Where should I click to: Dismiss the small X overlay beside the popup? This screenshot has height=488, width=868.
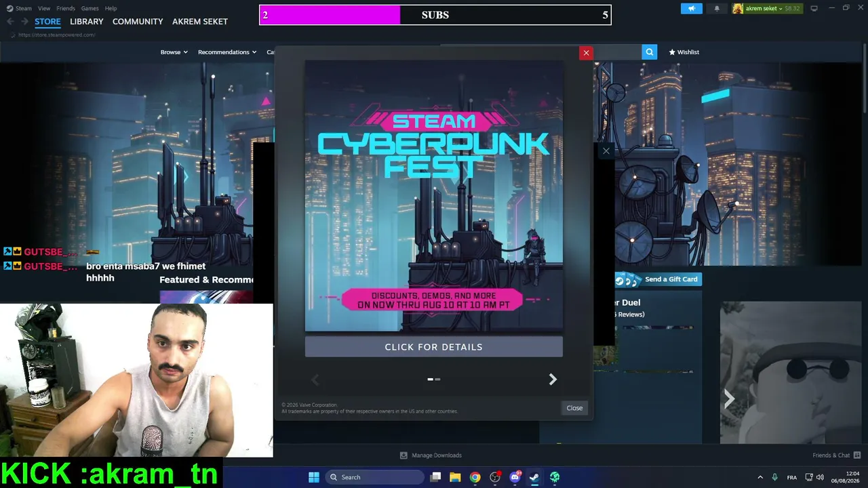tap(606, 150)
